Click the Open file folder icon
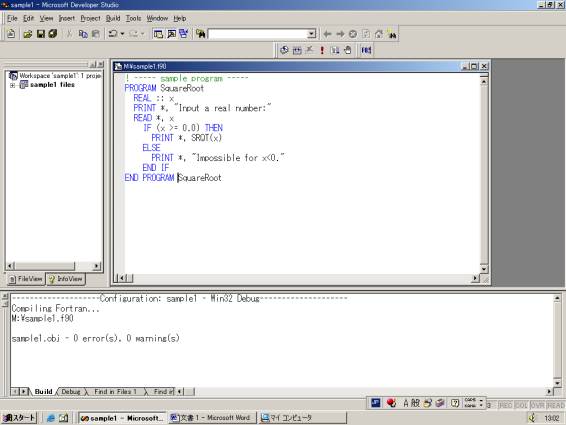The height and width of the screenshot is (425, 566). pyautogui.click(x=27, y=34)
